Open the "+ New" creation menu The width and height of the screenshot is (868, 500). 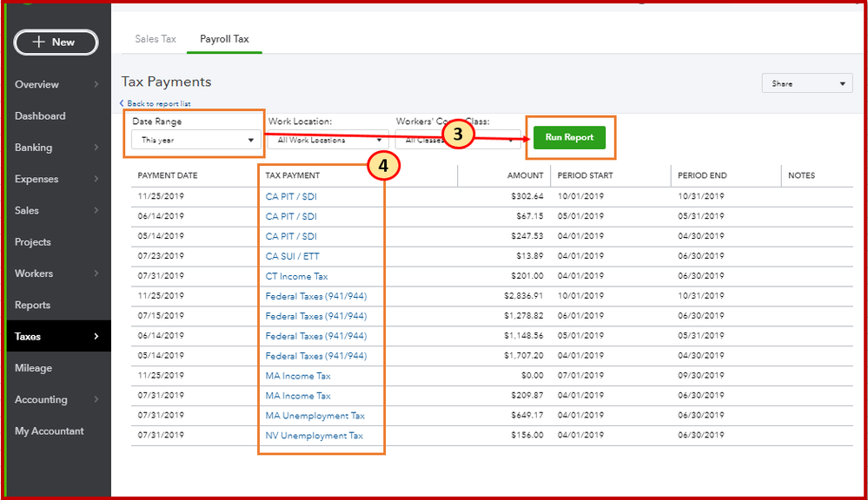[56, 42]
